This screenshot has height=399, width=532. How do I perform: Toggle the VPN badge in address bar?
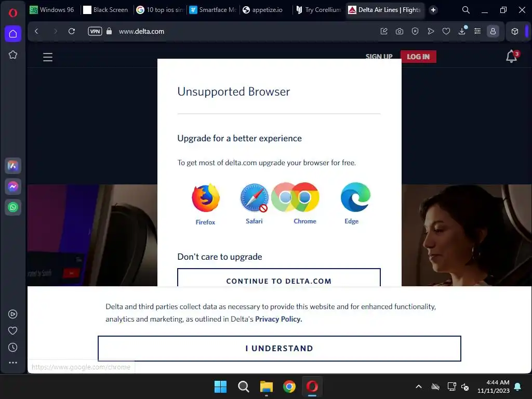coord(95,31)
